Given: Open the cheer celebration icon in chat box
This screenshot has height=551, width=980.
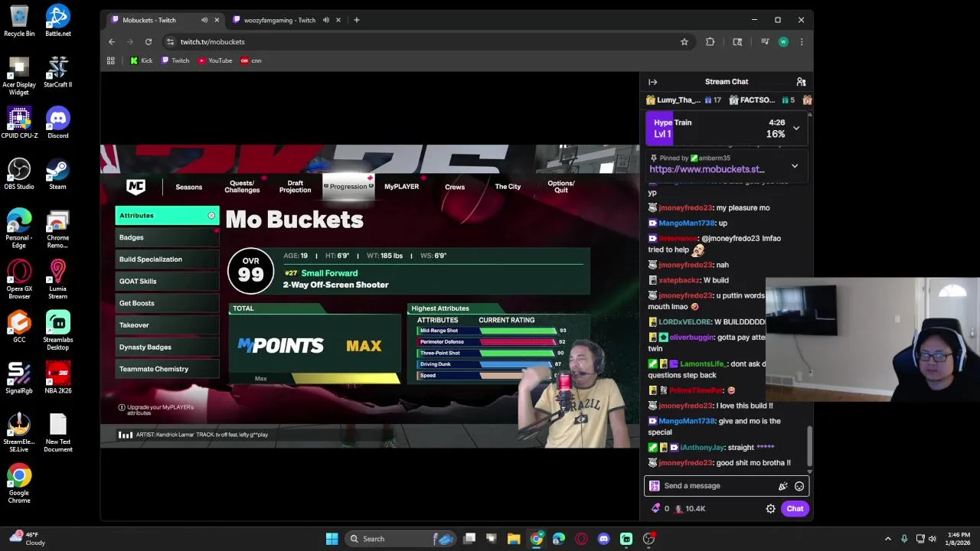Looking at the screenshot, I should [782, 486].
